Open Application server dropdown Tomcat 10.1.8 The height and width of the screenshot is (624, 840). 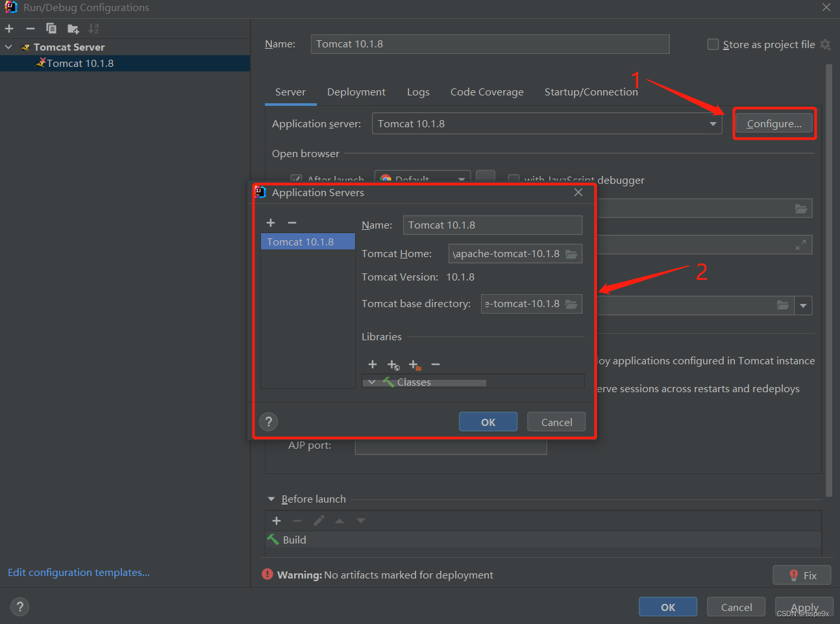(x=547, y=123)
